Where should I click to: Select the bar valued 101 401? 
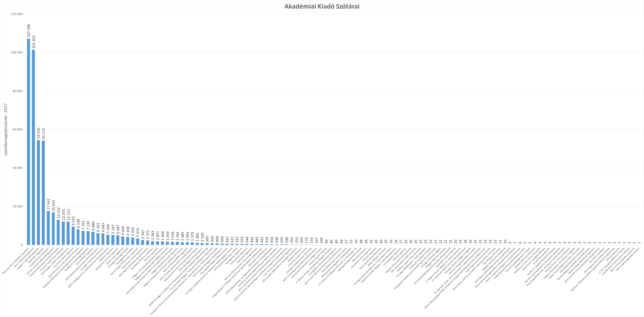tap(34, 147)
